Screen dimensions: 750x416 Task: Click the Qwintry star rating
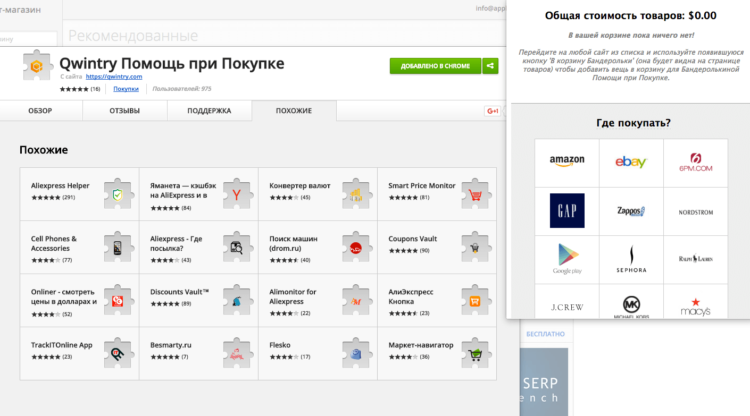74,89
